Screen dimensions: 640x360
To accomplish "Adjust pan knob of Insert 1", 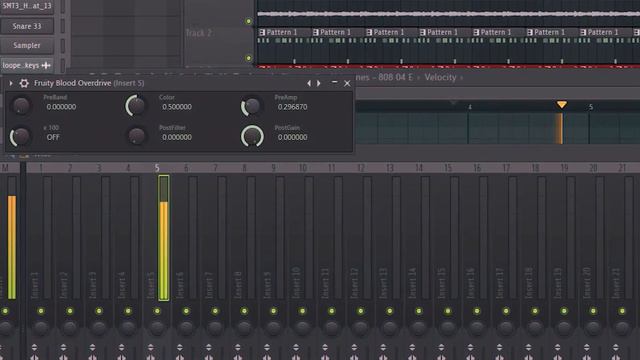I will point(41,327).
